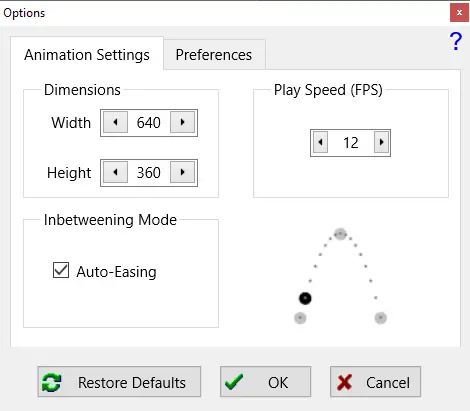Click the green checkmark icon
This screenshot has width=470, height=411.
(x=234, y=382)
